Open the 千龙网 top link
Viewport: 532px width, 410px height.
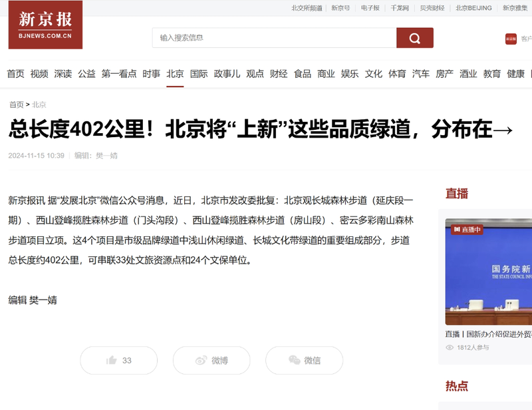tap(399, 8)
